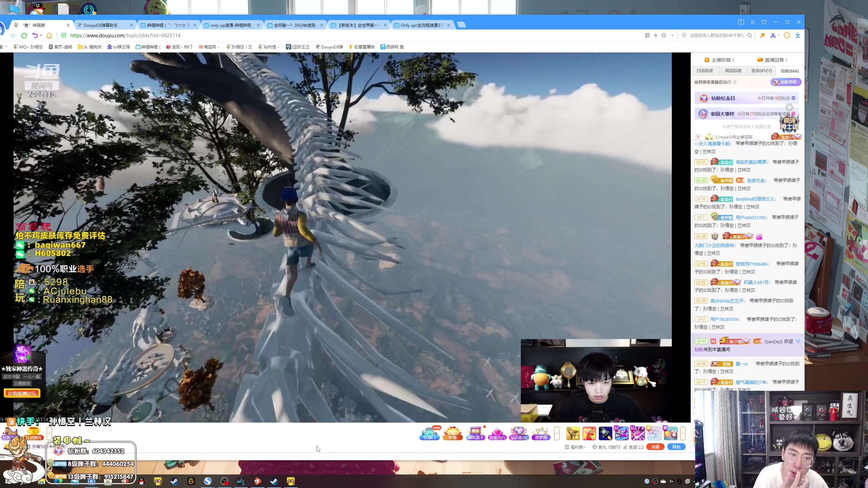
Task: Click the question mark beside 按照亲密度等级排行
Action: pos(735,82)
